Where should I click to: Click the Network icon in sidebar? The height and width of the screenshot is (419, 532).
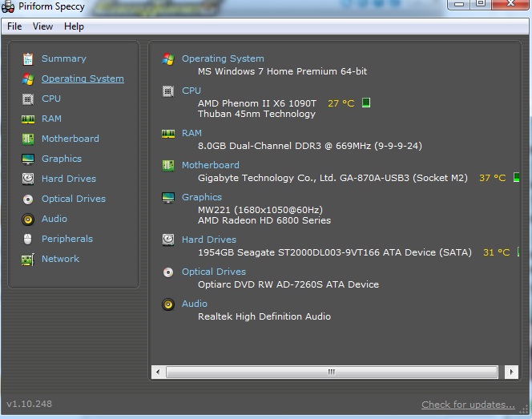coord(28,259)
